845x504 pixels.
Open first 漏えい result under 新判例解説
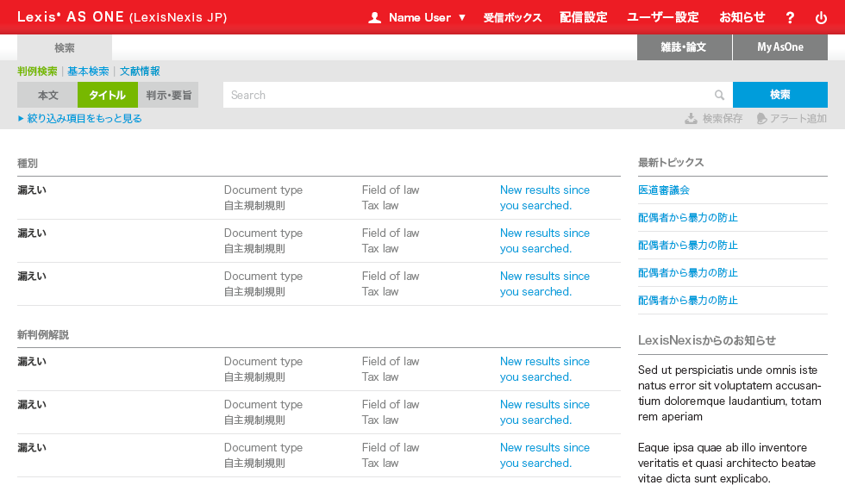point(32,361)
